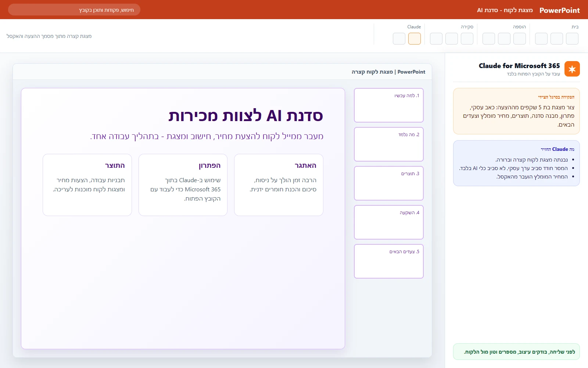
Task: Select slide thumbnail 3 תוצרים
Action: click(389, 183)
